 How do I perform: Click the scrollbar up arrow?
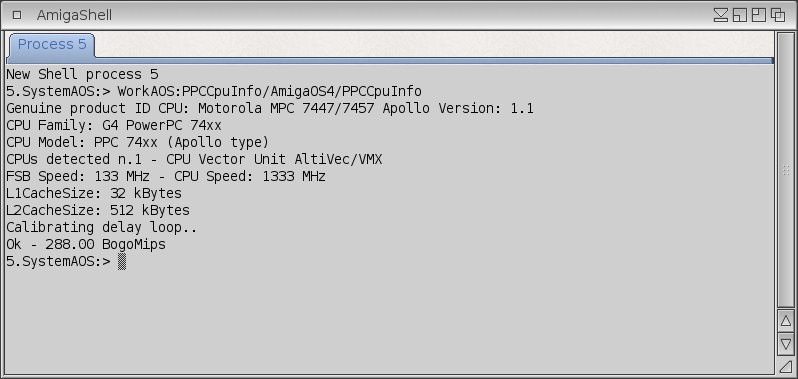pos(786,321)
